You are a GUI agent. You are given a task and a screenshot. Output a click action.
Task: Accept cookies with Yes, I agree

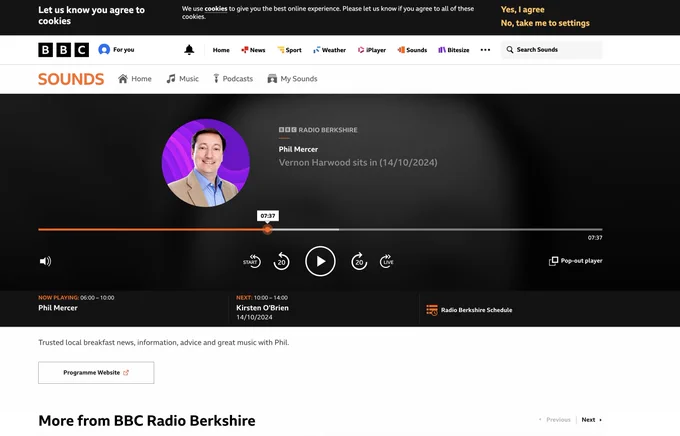(523, 10)
